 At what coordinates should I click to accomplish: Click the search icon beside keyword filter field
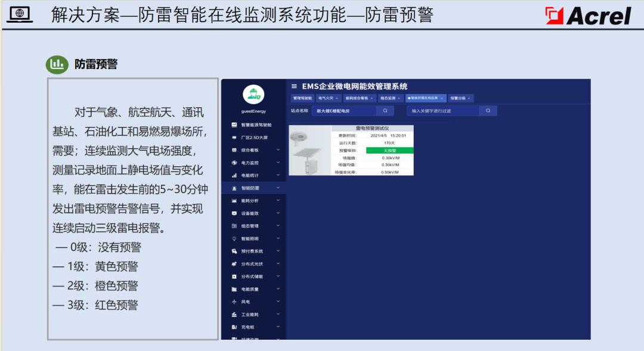488,110
